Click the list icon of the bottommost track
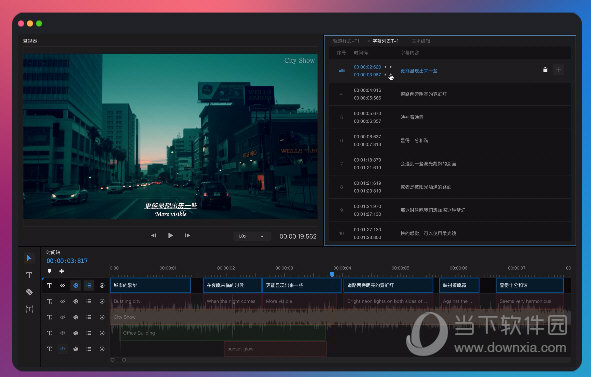 coord(89,349)
